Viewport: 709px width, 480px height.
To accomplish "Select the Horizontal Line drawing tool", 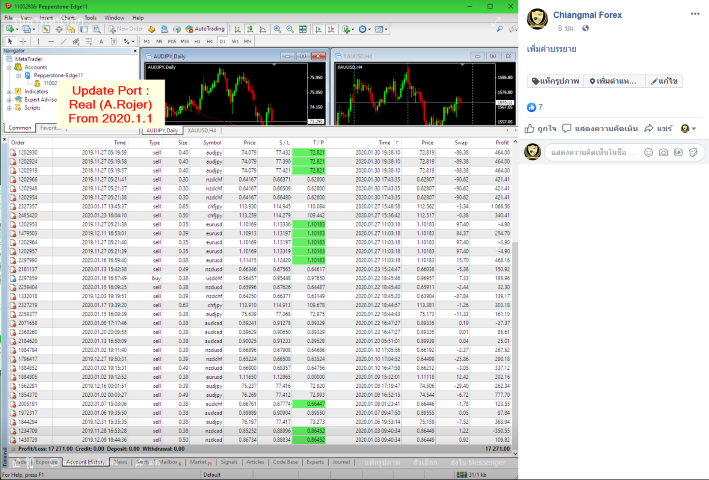I will click(51, 41).
